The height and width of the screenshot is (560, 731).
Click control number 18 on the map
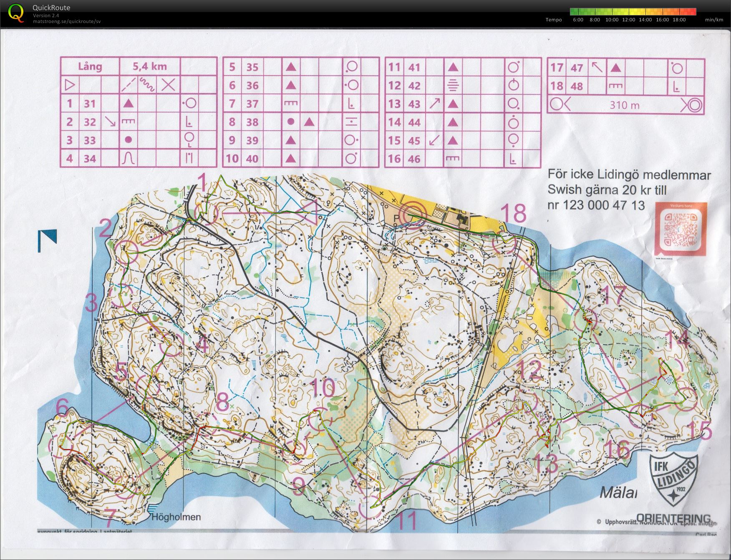(x=514, y=213)
